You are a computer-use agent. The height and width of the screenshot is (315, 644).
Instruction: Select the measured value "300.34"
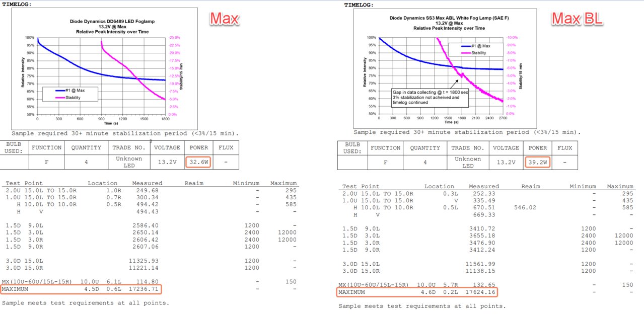(x=148, y=197)
